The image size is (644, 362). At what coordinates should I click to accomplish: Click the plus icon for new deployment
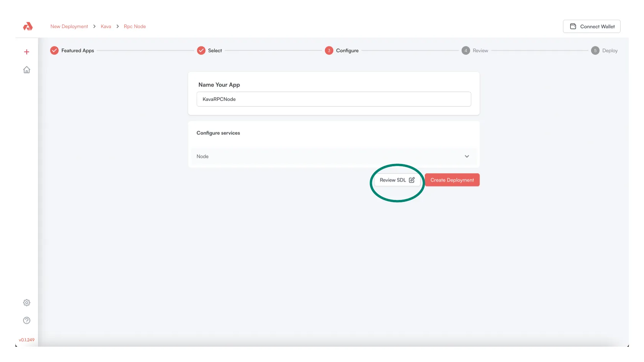(x=26, y=52)
